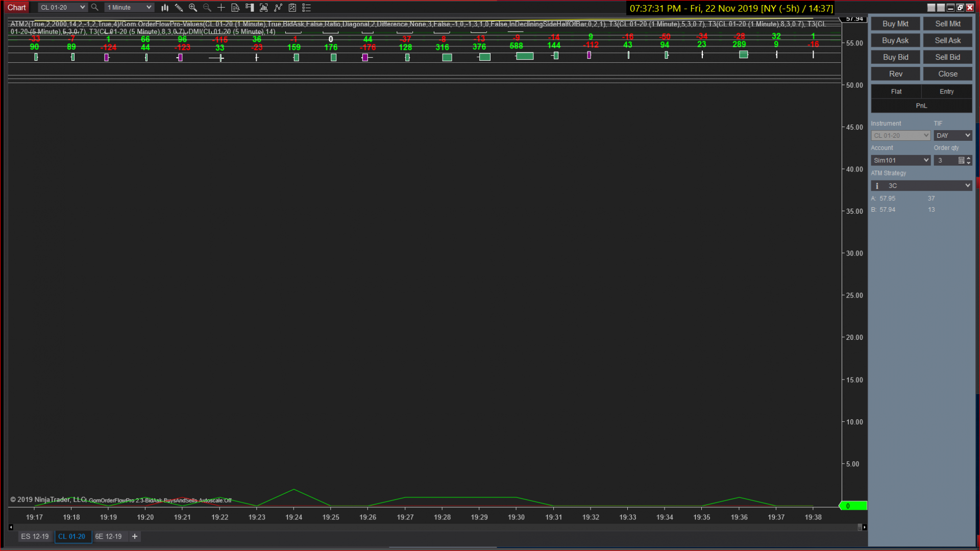The image size is (980, 551).
Task: Activate the crosshair plus cursor icon
Action: pyautogui.click(x=221, y=8)
